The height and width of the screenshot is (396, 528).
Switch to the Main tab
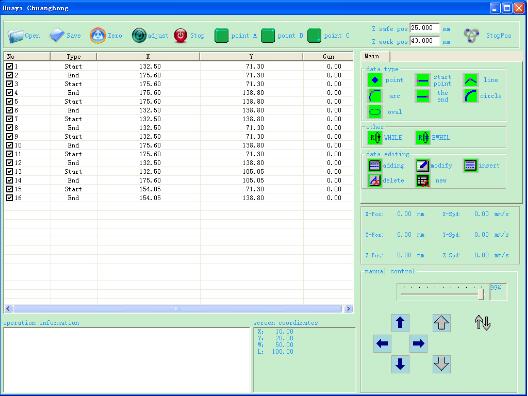click(374, 56)
